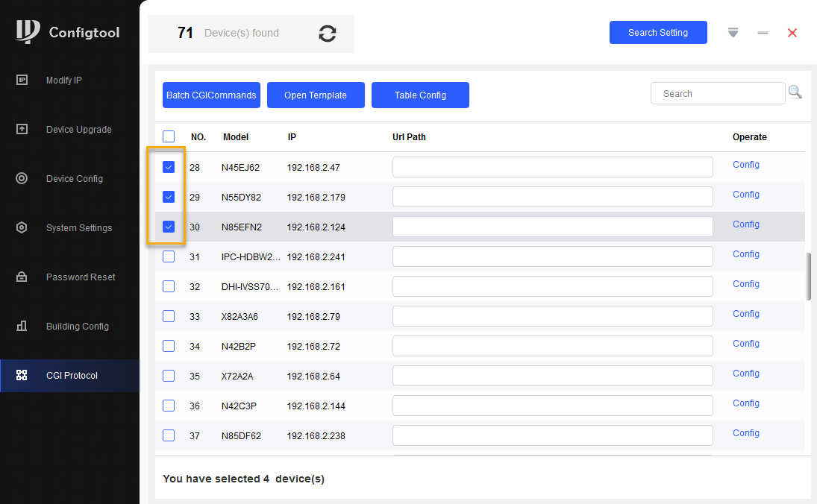Click the Open Template button
The height and width of the screenshot is (504, 817).
tap(316, 95)
